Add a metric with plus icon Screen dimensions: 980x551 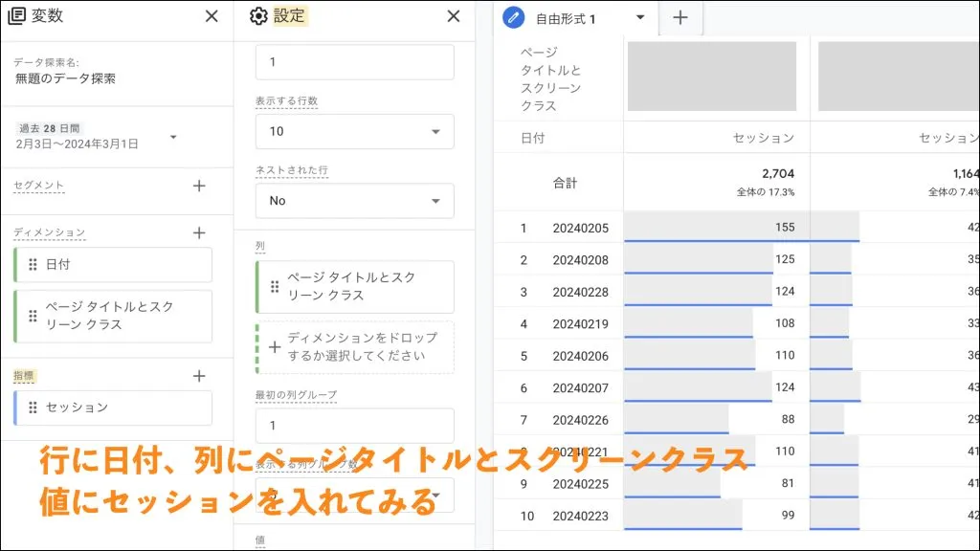click(x=199, y=376)
